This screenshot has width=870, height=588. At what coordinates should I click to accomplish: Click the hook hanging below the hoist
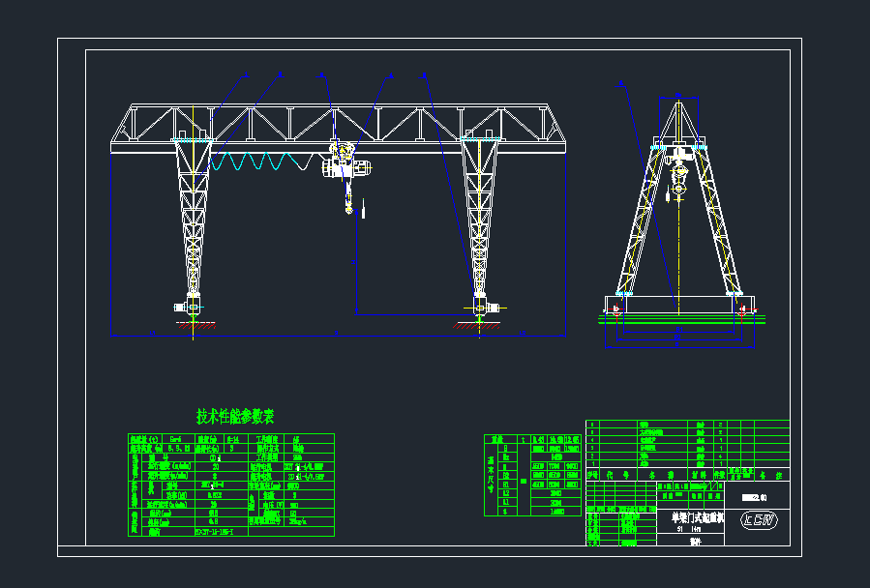point(347,205)
